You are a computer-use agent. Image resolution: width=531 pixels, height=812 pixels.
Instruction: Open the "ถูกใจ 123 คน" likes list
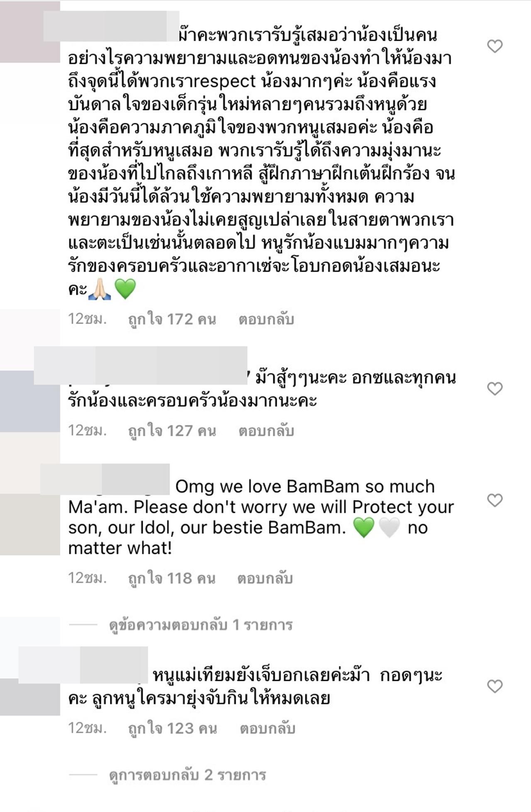[173, 728]
